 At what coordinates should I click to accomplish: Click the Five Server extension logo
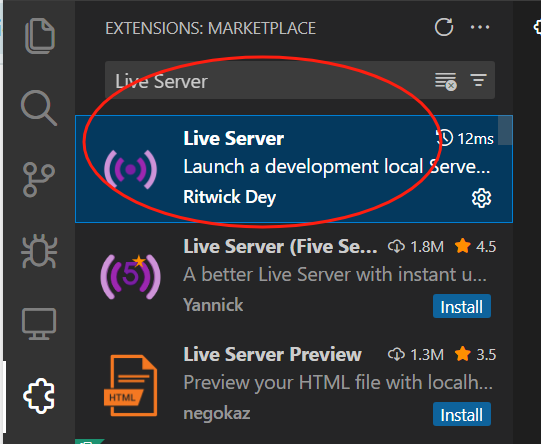click(x=130, y=277)
